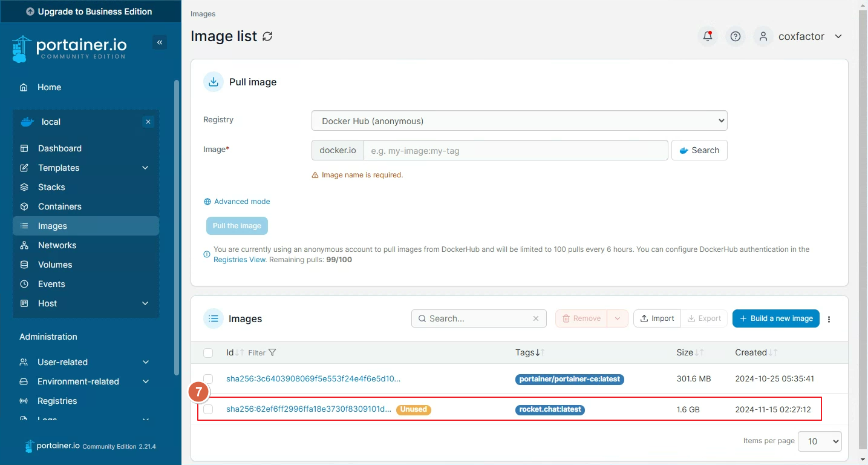Open Events in the sidebar
This screenshot has width=868, height=465.
(x=86, y=284)
